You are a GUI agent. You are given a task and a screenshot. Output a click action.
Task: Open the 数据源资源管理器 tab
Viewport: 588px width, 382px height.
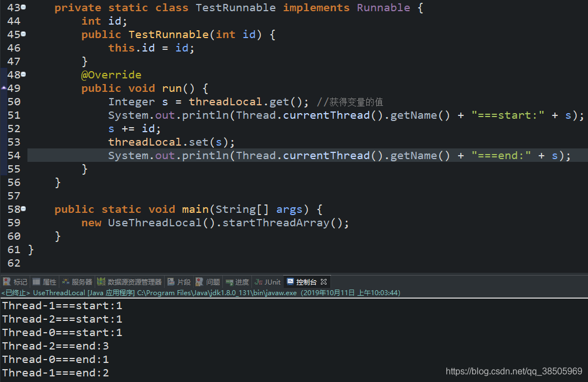click(x=130, y=282)
